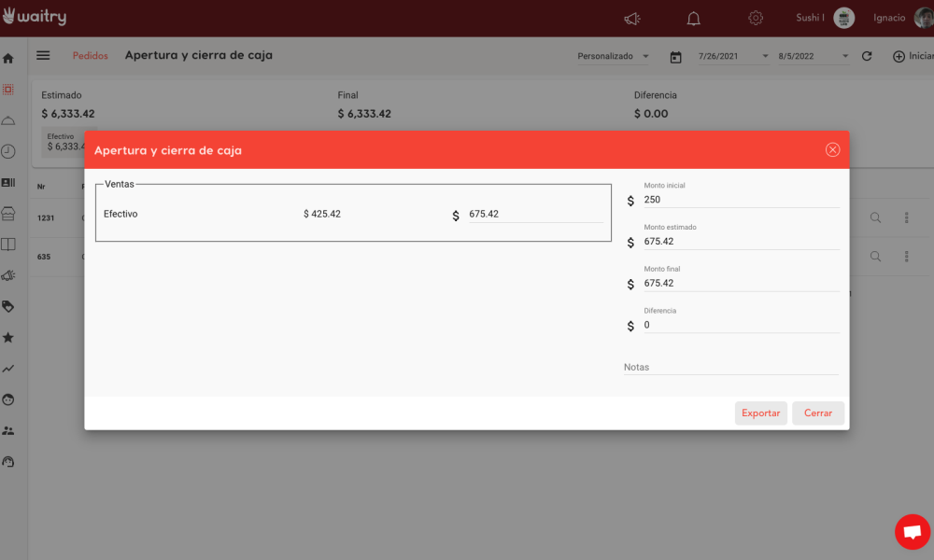The image size is (934, 560).
Task: Select the price tag icon in sidebar
Action: pos(8,306)
